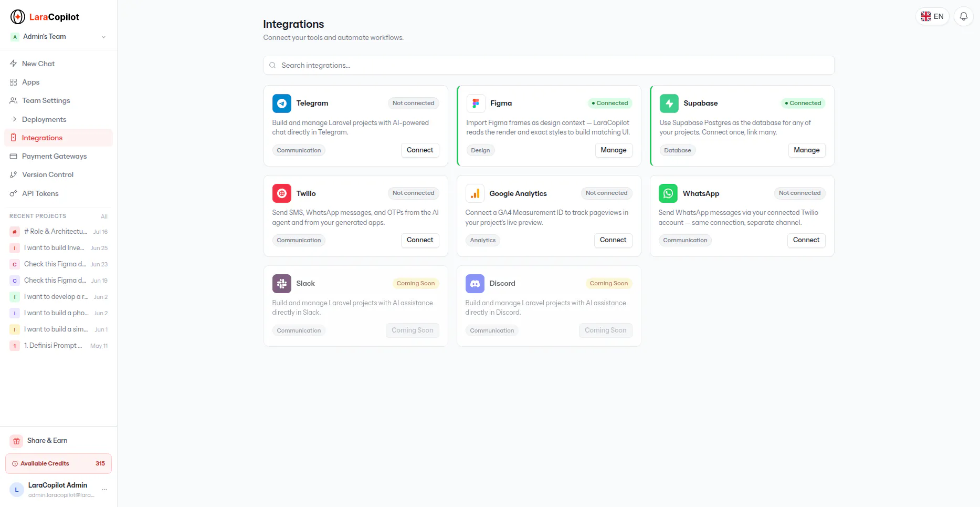Open Version Control page
This screenshot has height=507, width=980.
click(58, 174)
